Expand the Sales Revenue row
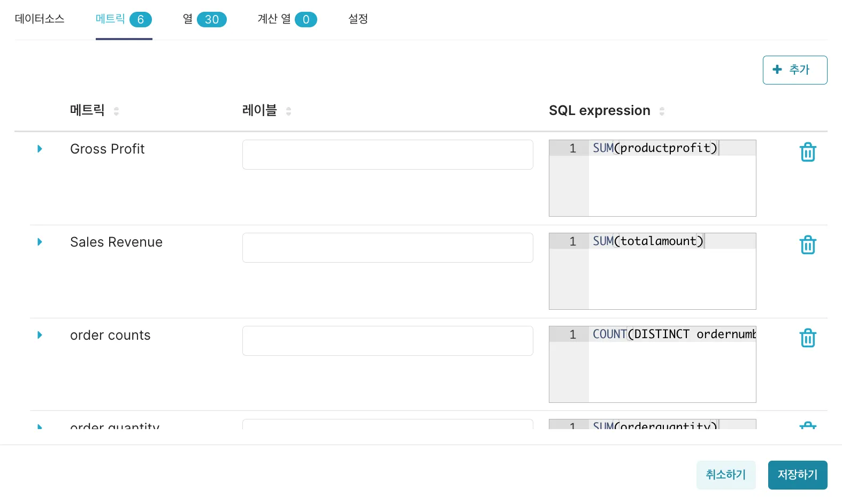Image resolution: width=842 pixels, height=504 pixels. pos(40,242)
